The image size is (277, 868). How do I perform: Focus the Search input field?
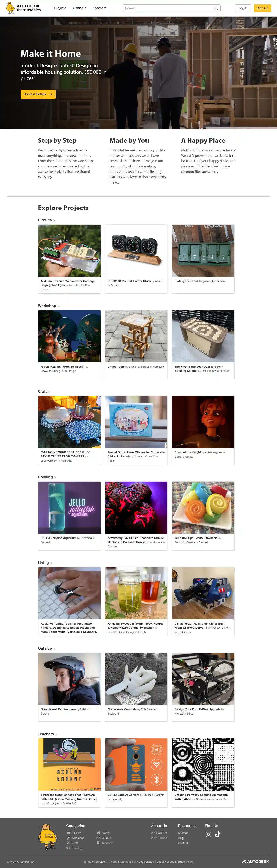click(171, 8)
